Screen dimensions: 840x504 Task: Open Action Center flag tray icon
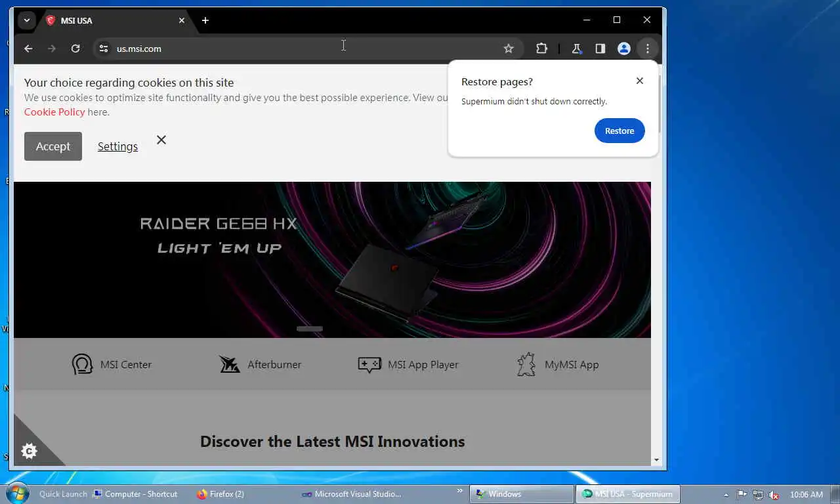[742, 495]
